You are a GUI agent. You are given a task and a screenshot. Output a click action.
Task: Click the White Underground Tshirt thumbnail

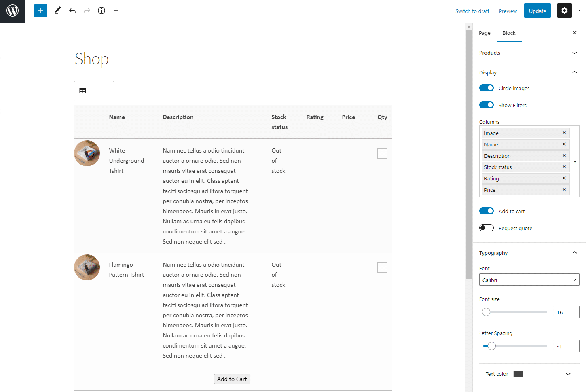(x=87, y=153)
